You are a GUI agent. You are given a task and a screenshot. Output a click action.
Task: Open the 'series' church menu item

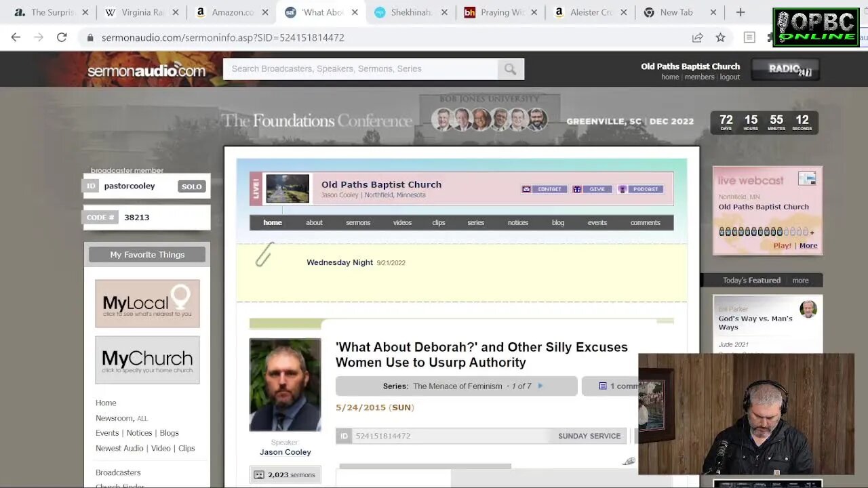pos(476,222)
